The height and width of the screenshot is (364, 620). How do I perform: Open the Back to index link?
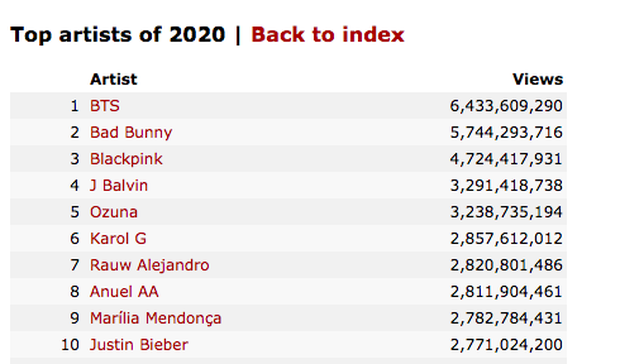pos(327,34)
